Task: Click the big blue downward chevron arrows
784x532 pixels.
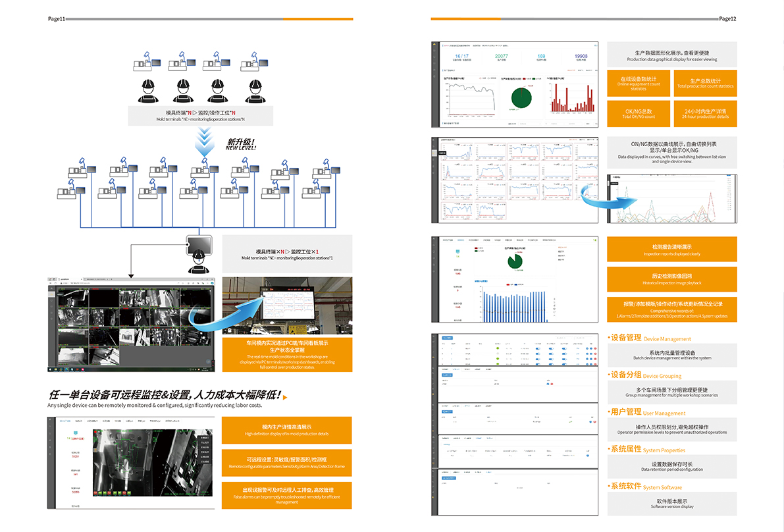Action: (204, 140)
